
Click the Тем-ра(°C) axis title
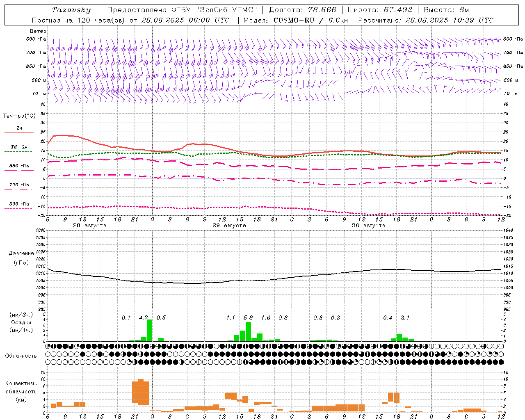tap(20, 116)
